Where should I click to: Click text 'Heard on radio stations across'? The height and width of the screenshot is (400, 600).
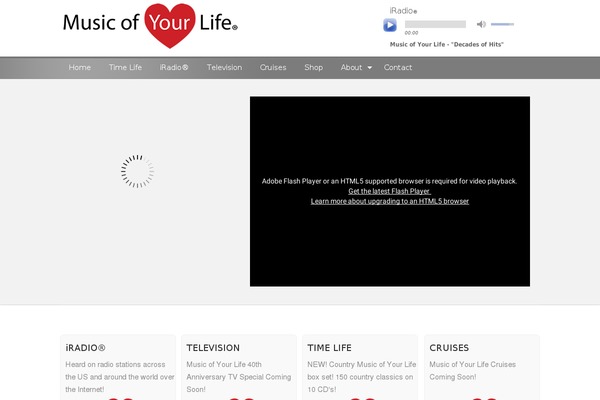click(115, 364)
